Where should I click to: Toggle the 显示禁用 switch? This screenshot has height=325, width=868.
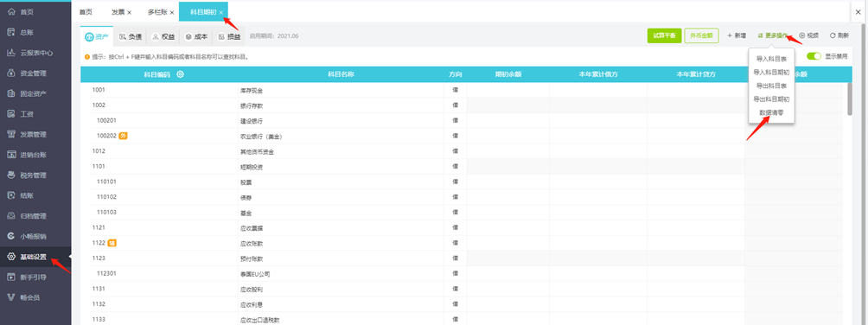point(814,56)
